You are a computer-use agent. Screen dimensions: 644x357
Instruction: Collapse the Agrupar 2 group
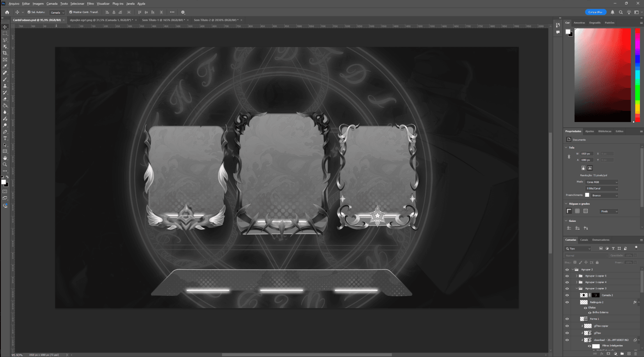(573, 269)
